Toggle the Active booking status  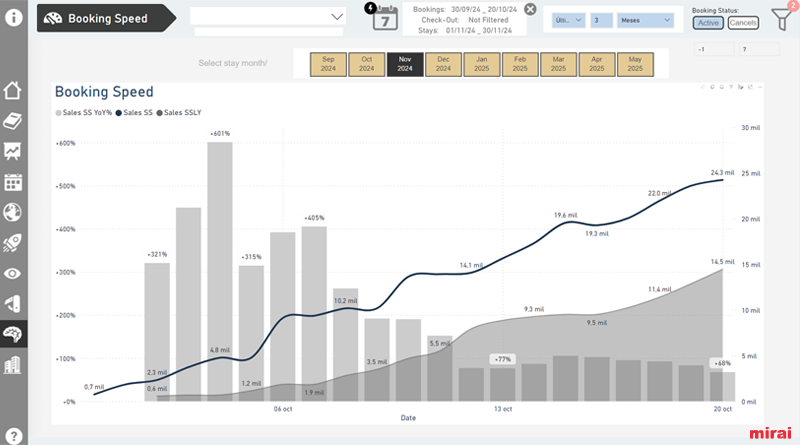point(708,23)
